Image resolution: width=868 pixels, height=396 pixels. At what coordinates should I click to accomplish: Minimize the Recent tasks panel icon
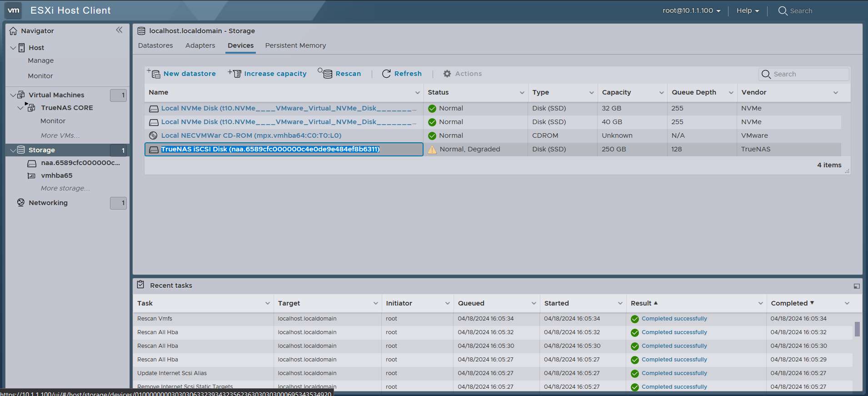(x=857, y=286)
